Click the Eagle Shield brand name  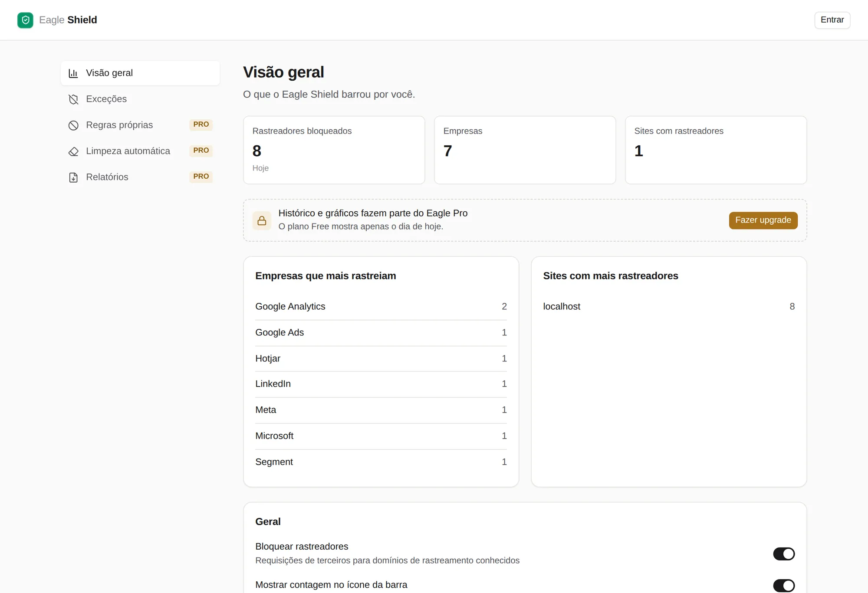68,20
